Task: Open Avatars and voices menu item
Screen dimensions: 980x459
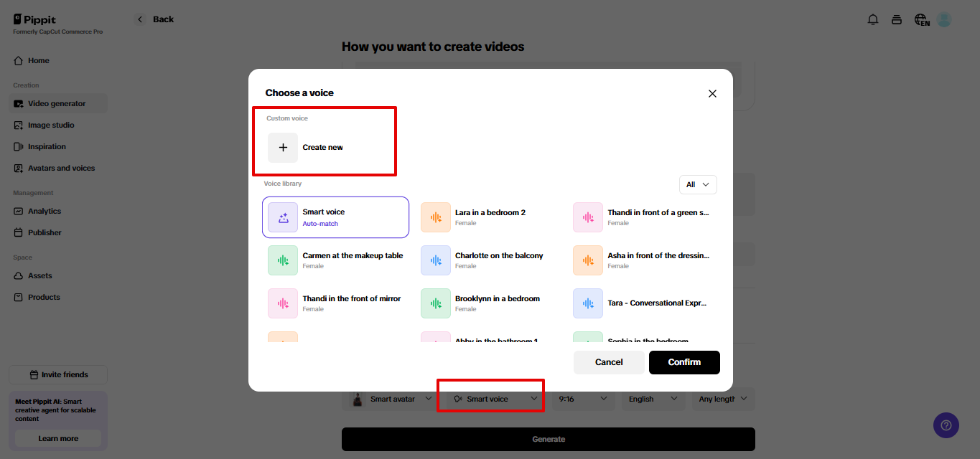Action: (58, 168)
